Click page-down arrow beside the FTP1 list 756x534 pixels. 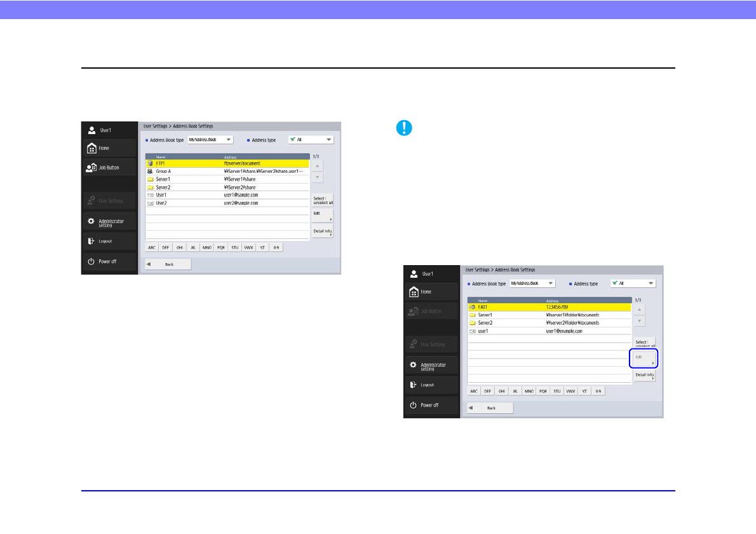[x=318, y=177]
